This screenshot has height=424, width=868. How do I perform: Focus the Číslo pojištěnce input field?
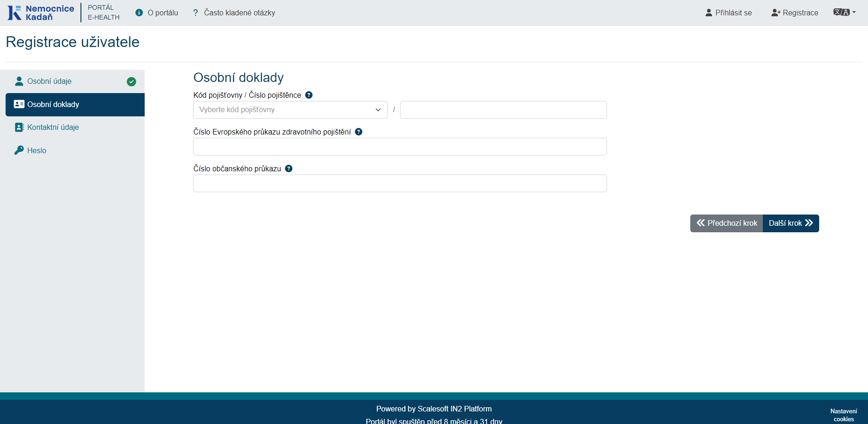pyautogui.click(x=503, y=110)
